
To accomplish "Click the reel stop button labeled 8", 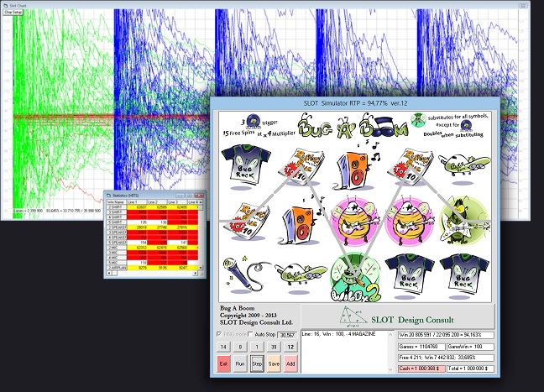I will coord(240,347).
